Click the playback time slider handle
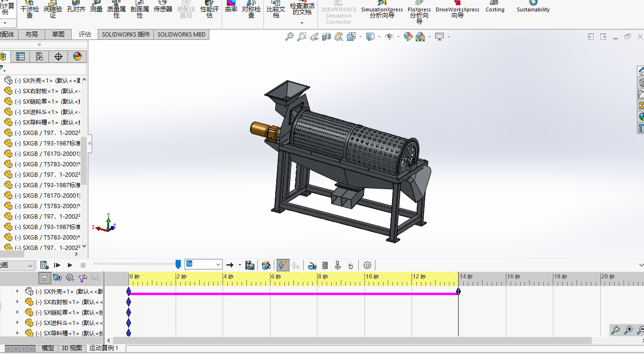 point(178,264)
